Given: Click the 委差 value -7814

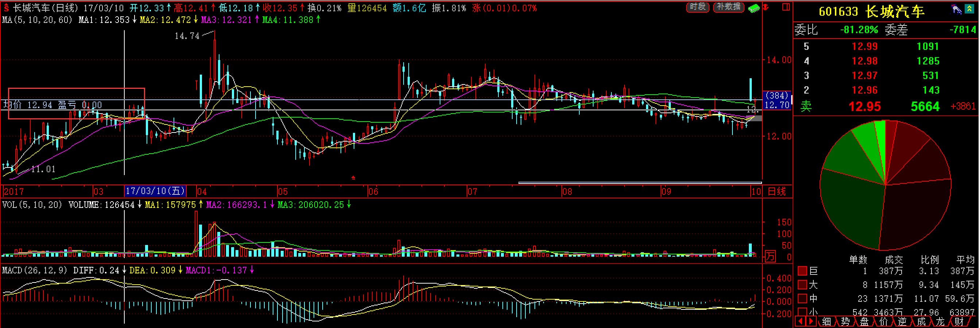Looking at the screenshot, I should 963,29.
